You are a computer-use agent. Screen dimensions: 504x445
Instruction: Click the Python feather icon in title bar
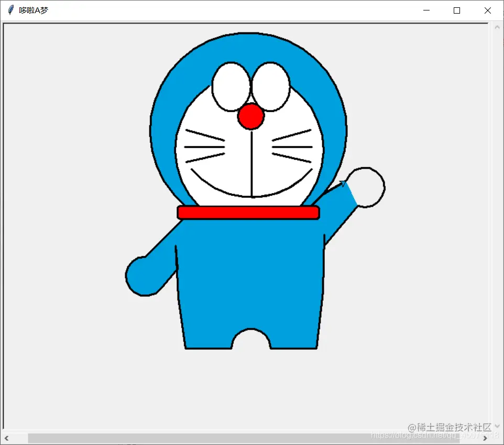[x=9, y=9]
